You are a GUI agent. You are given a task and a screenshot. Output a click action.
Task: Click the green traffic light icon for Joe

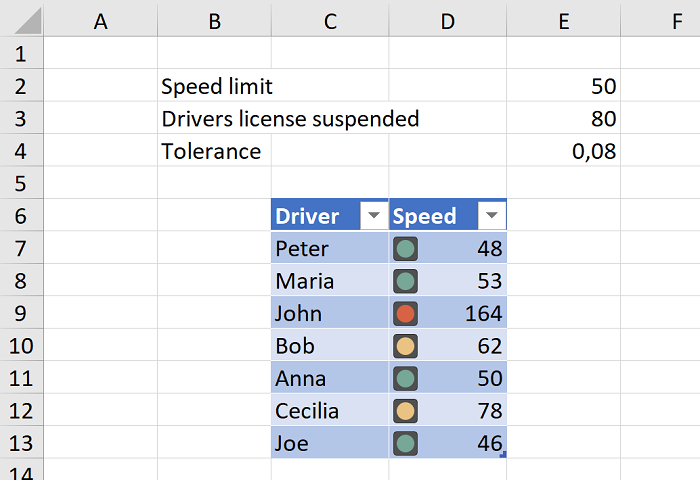click(405, 444)
